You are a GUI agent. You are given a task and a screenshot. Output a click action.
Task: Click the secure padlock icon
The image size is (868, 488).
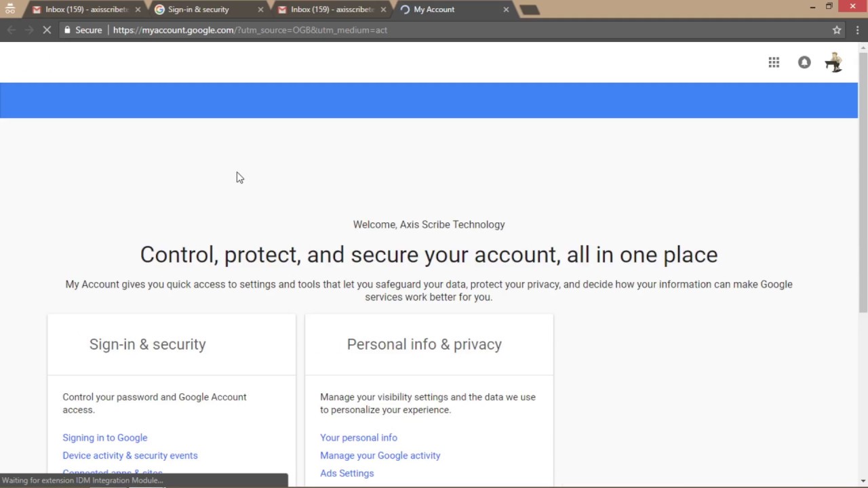tap(67, 30)
